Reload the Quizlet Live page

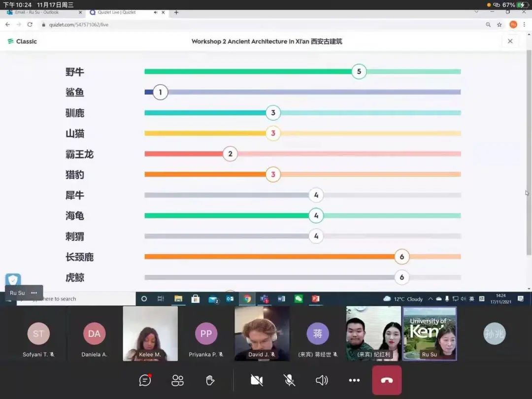(x=30, y=25)
